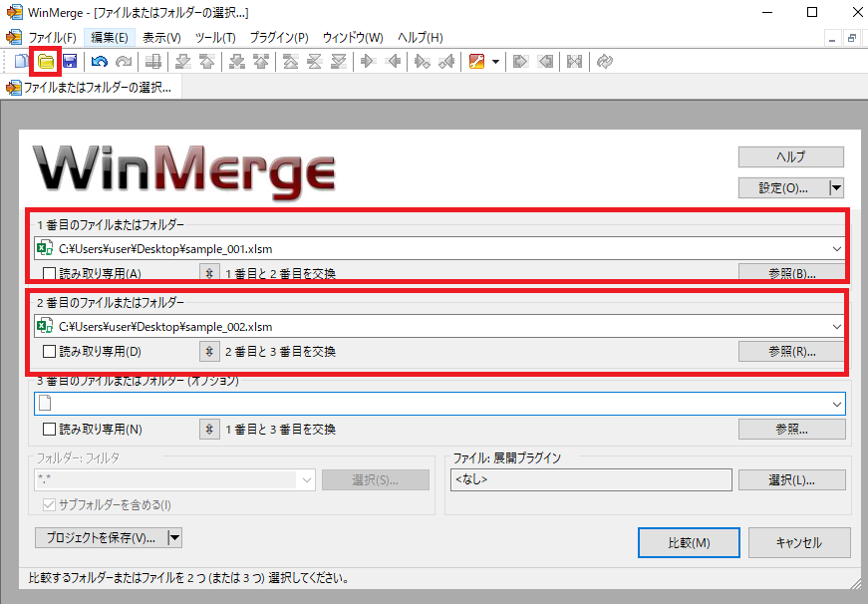
Task: Click the キャンセル button
Action: click(x=799, y=542)
